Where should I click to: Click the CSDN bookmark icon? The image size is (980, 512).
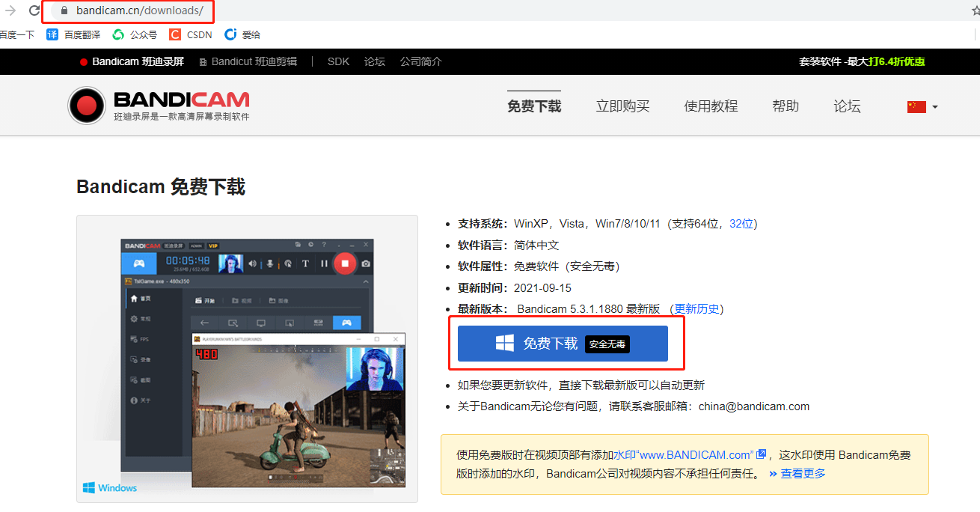click(x=174, y=34)
